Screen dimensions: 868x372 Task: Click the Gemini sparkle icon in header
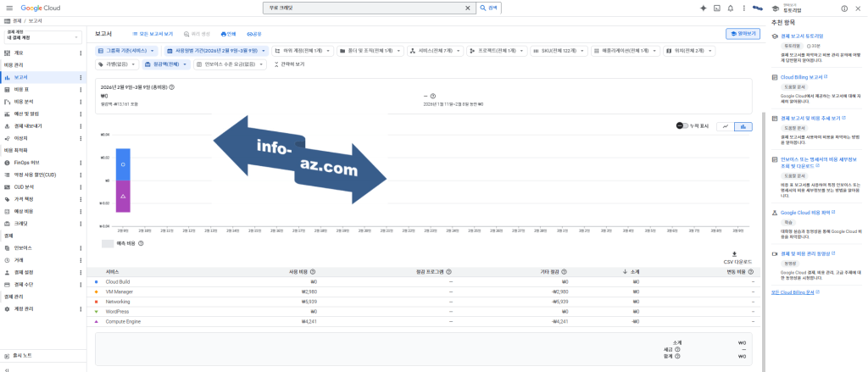(703, 8)
